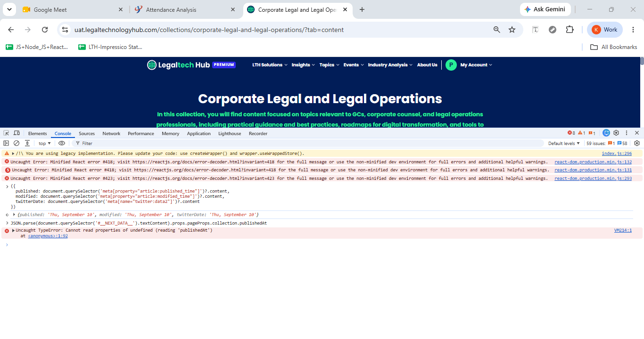Expand the logged published/modified object result

14,215
